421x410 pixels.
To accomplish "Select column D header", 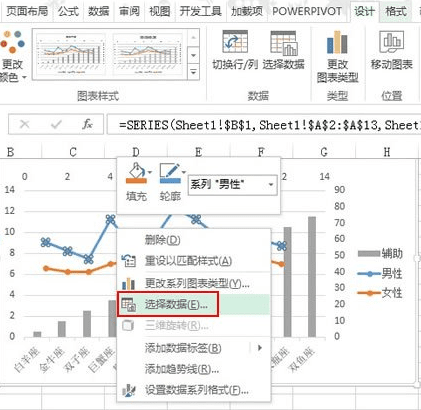I will 135,152.
